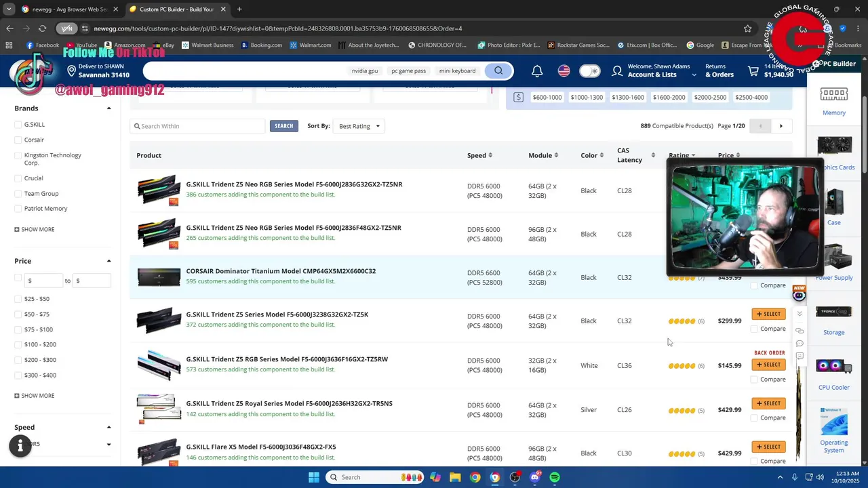Viewport: 868px width, 488px height.
Task: Select Memory in the PC Builder sidebar
Action: pyautogui.click(x=834, y=102)
